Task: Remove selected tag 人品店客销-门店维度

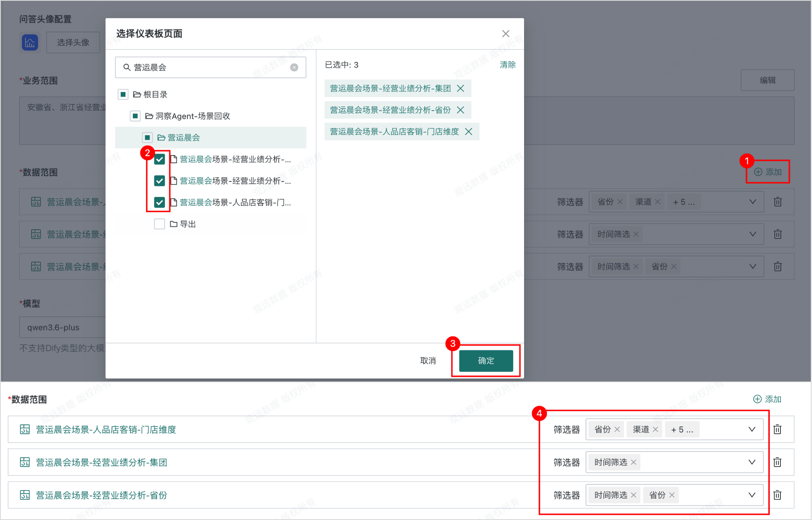Action: click(x=469, y=132)
